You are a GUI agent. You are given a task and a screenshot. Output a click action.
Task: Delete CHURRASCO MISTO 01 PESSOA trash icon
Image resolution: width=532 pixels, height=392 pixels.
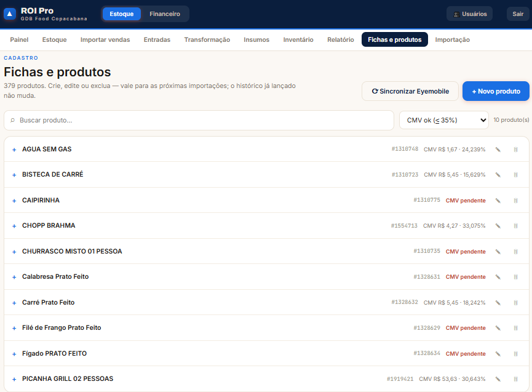point(516,252)
